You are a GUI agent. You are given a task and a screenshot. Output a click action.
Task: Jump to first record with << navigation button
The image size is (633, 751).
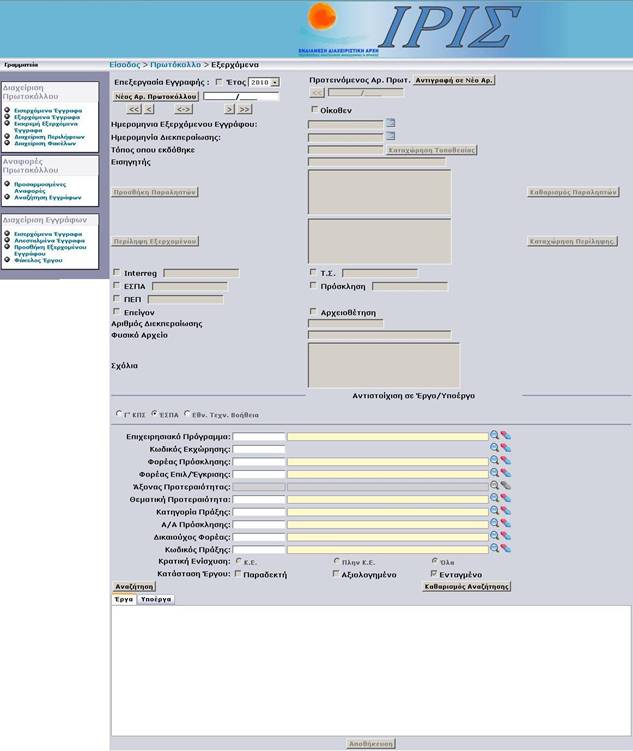click(x=134, y=109)
